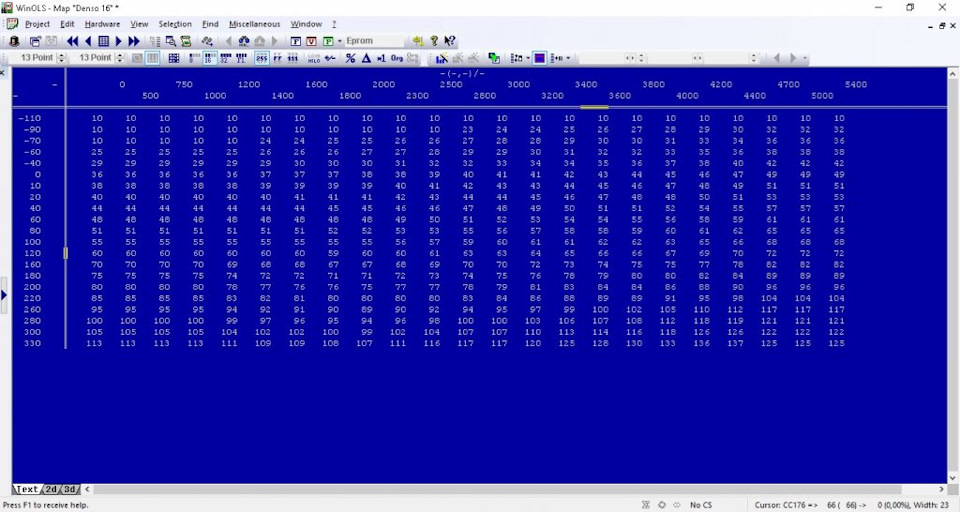Toggle binary 111 number display

point(293,58)
